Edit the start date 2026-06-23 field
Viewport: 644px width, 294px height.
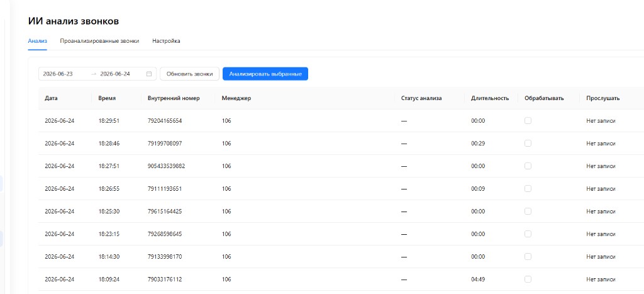[x=58, y=74]
